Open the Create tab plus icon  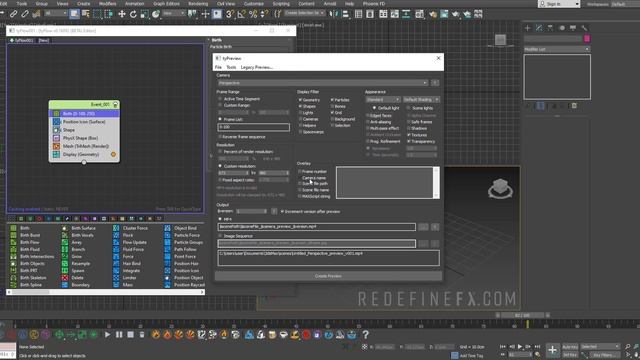tap(527, 28)
